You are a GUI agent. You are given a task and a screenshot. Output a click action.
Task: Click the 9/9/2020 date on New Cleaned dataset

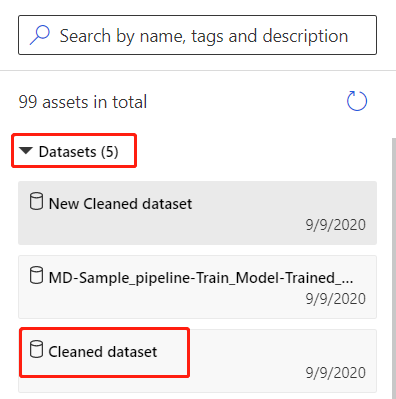tap(336, 225)
